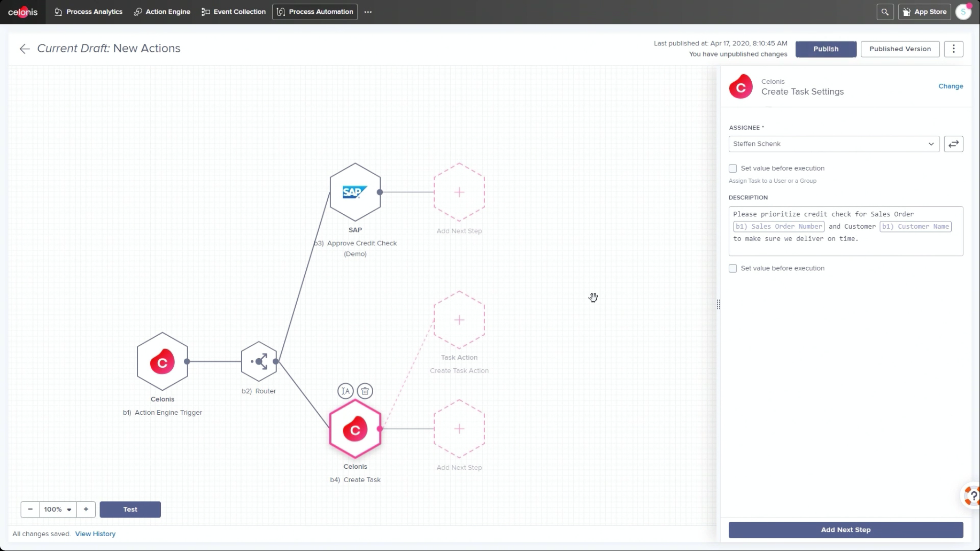Select the b4 Create Task node
980x551 pixels.
355,429
